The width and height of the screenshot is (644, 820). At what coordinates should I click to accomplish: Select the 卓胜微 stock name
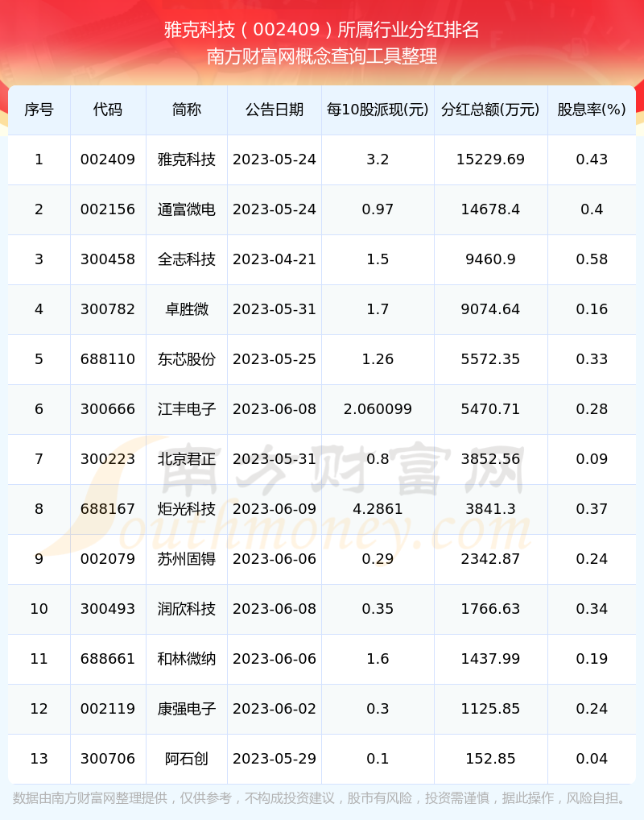click(187, 309)
